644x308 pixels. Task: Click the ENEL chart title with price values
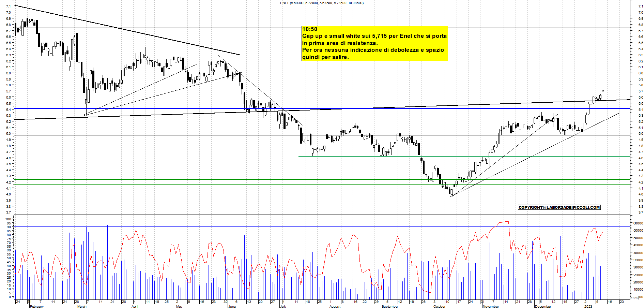click(x=321, y=3)
